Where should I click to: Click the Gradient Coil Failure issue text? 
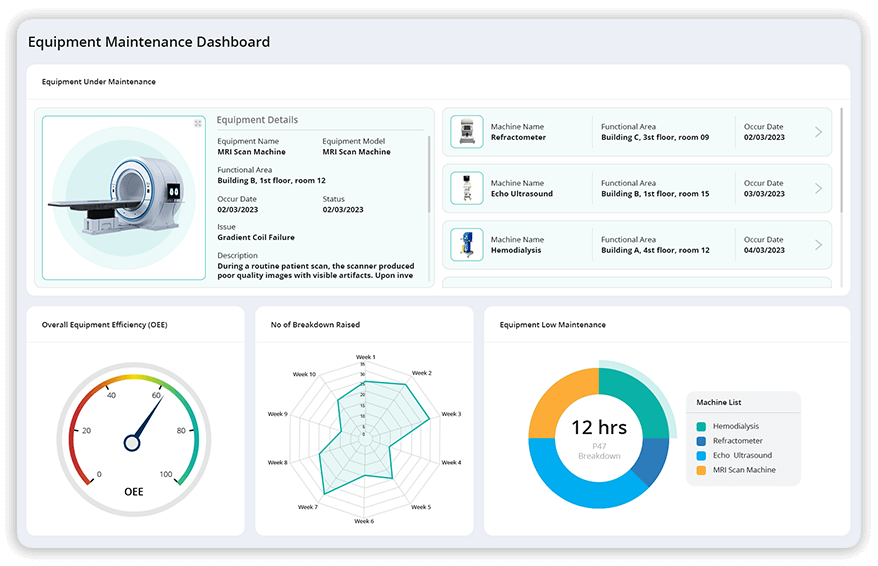256,238
